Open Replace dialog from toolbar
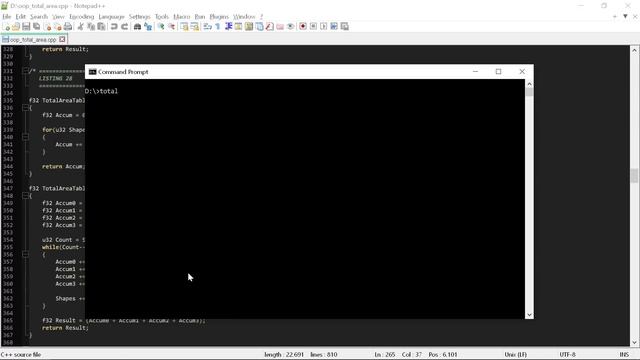The width and height of the screenshot is (640, 360). coord(148,27)
